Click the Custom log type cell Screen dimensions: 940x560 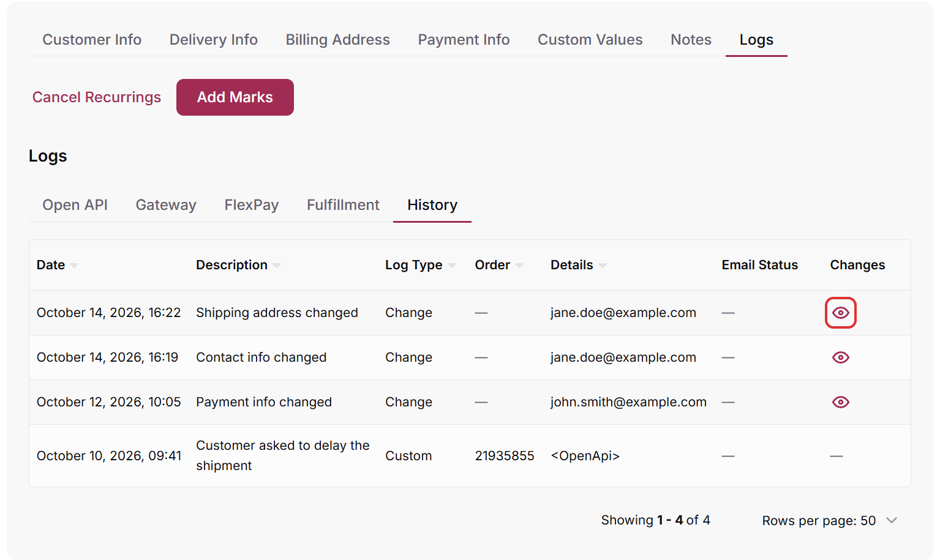(x=408, y=456)
